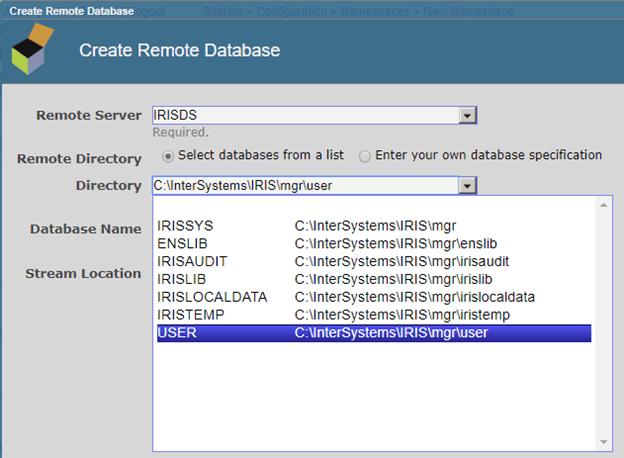The image size is (624, 458).
Task: Click New Namespace breadcrumb behind dialog
Action: pyautogui.click(x=468, y=12)
